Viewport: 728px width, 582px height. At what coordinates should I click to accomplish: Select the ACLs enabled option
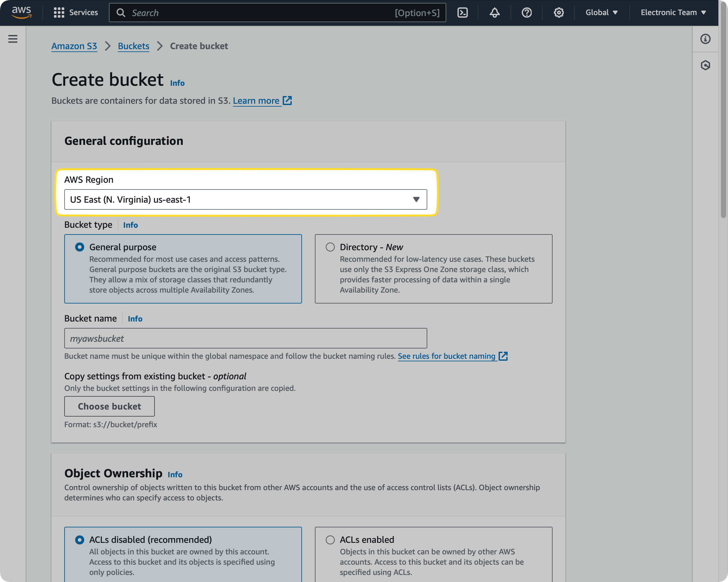point(330,540)
